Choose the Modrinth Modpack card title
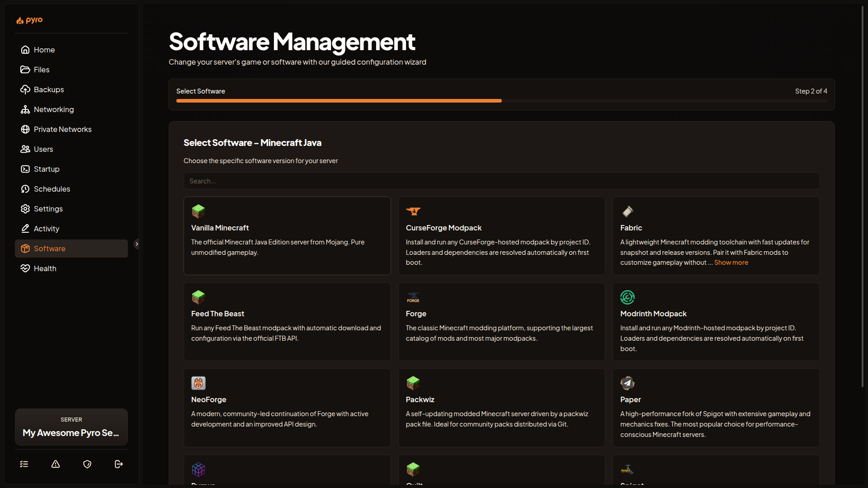Viewport: 868px width, 488px height. (653, 314)
